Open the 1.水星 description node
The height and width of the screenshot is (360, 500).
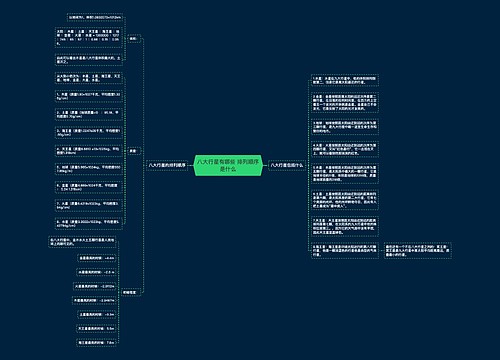345,80
